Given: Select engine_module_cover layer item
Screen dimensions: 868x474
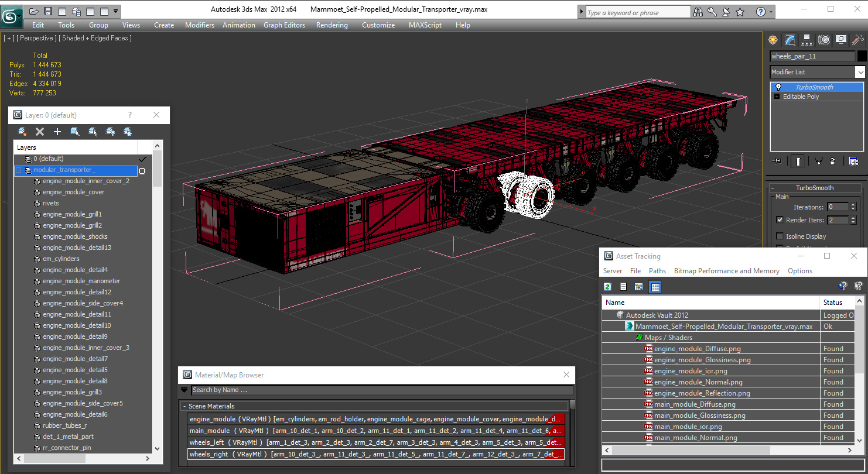Looking at the screenshot, I should 73,192.
